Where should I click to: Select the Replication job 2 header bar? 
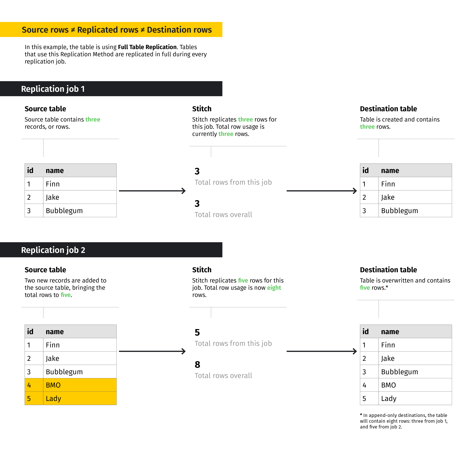(x=111, y=250)
